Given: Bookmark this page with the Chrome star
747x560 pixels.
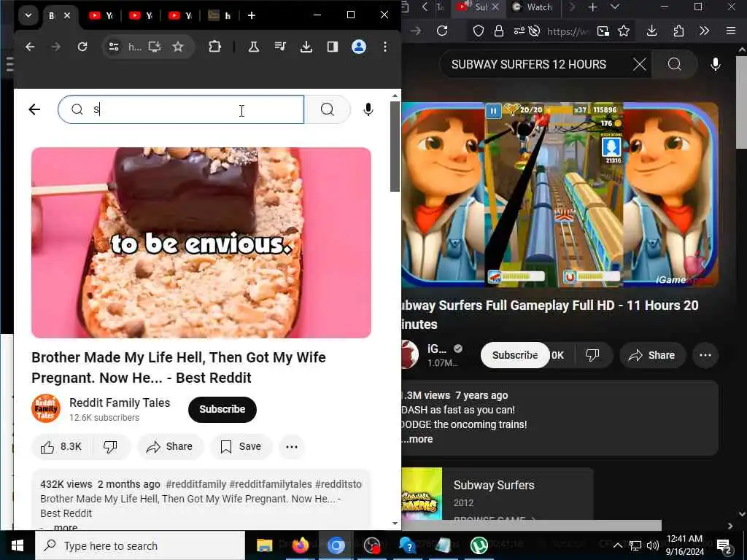Looking at the screenshot, I should [x=178, y=47].
